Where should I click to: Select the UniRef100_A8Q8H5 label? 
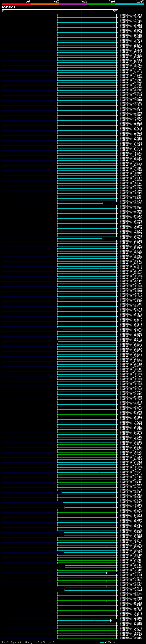click(x=131, y=555)
